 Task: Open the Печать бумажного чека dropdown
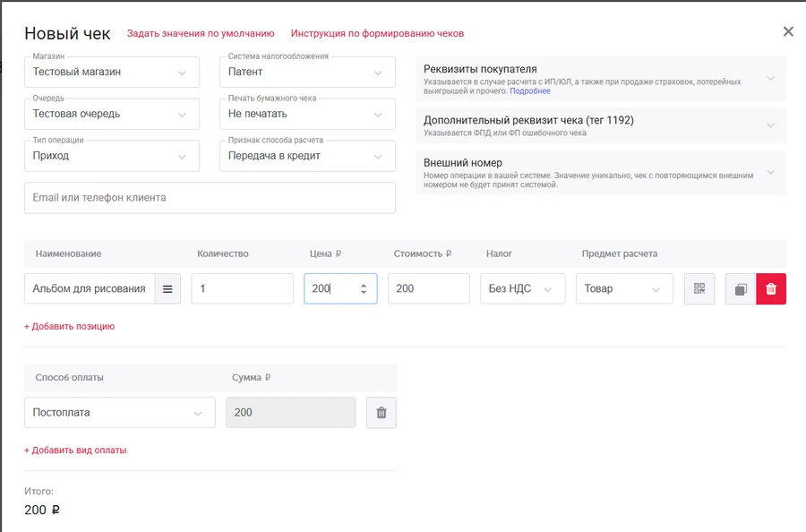pyautogui.click(x=306, y=114)
